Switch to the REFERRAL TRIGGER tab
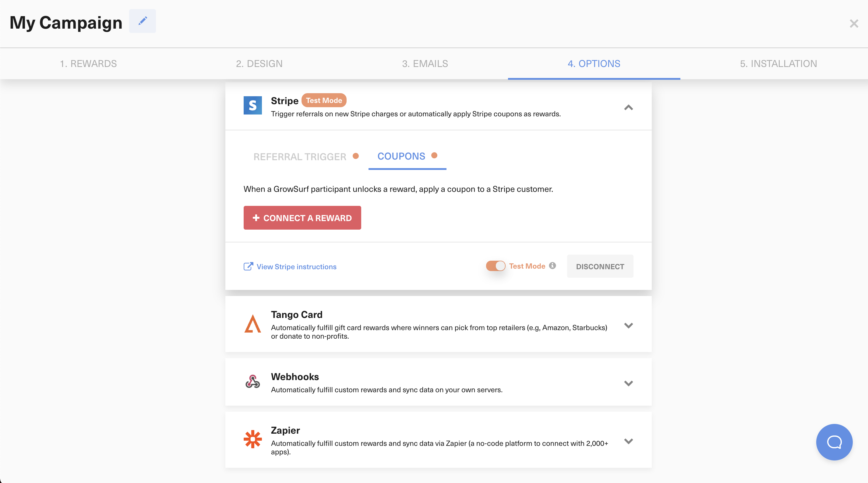The height and width of the screenshot is (483, 868). click(x=300, y=157)
